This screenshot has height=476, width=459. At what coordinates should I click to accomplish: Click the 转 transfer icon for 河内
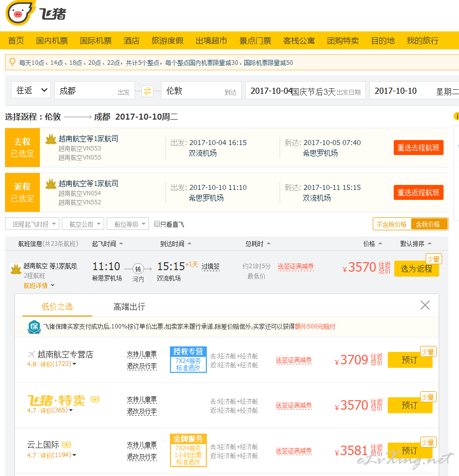pos(138,269)
